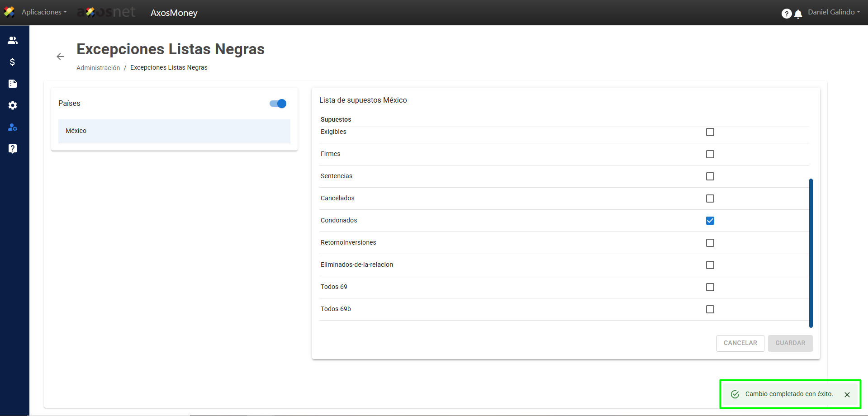Enable the Todos 69b checkbox

pos(710,309)
